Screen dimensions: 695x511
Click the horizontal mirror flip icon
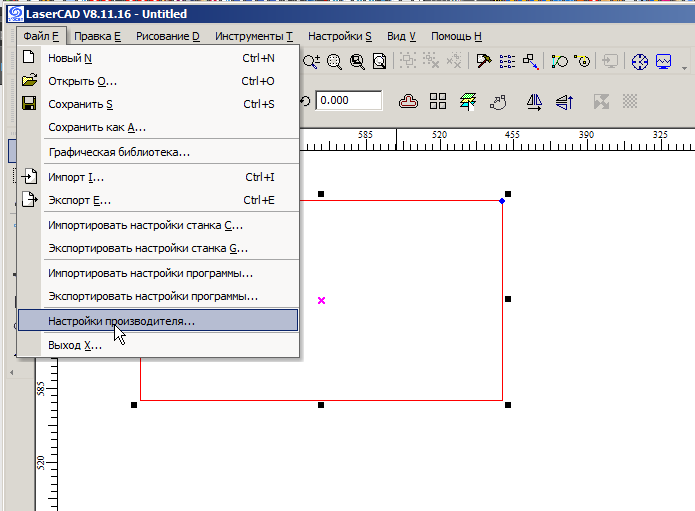click(x=533, y=101)
